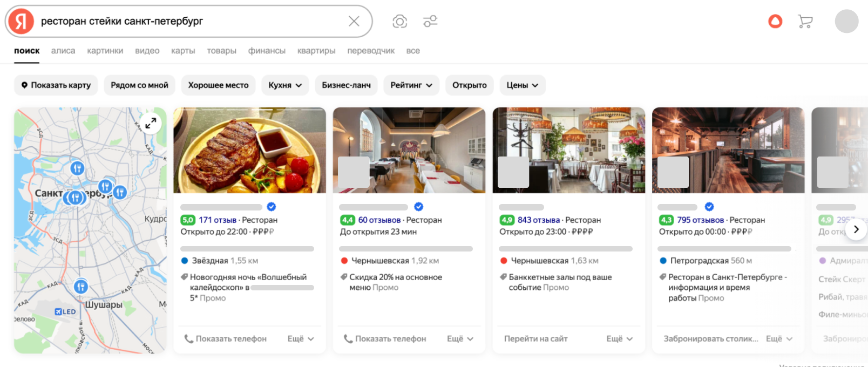Image resolution: width=868 pixels, height=367 pixels.
Task: Click the 4,3 rating badge
Action: 666,220
